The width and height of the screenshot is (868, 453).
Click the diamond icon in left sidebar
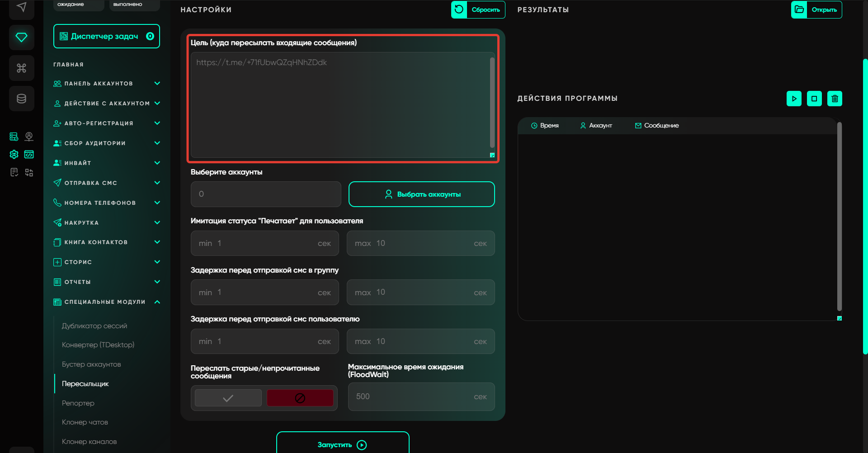click(21, 38)
